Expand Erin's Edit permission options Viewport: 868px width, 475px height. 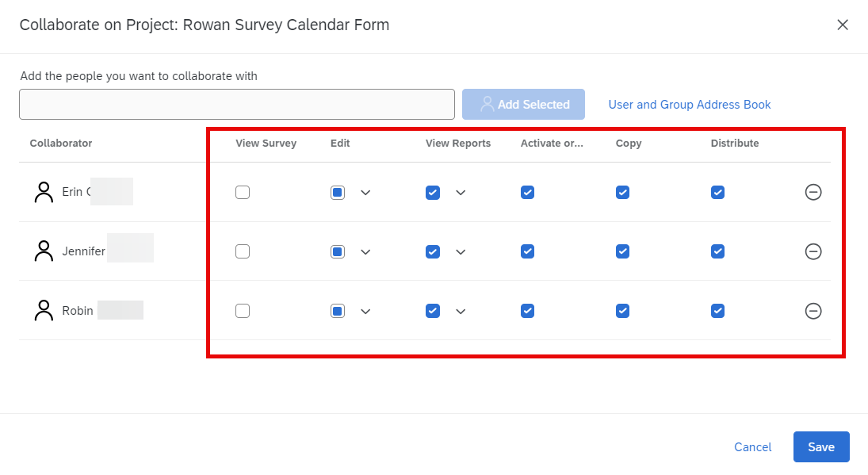365,192
